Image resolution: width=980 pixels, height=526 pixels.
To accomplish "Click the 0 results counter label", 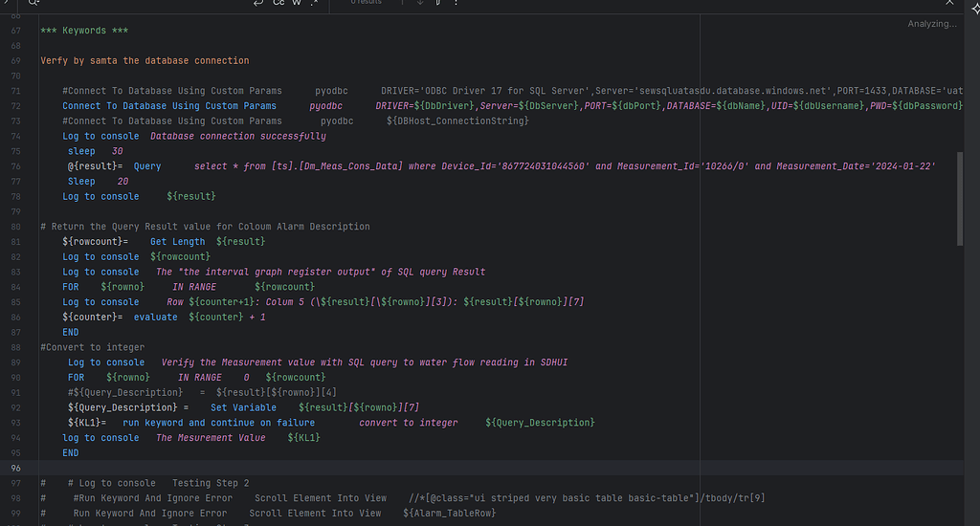I will click(x=367, y=3).
